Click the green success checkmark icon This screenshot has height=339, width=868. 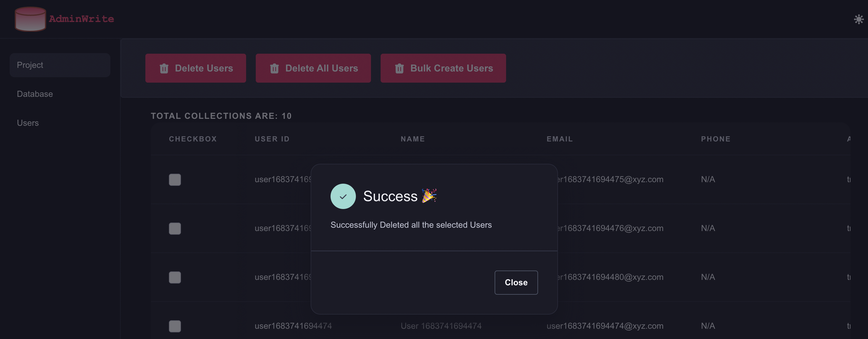[343, 196]
